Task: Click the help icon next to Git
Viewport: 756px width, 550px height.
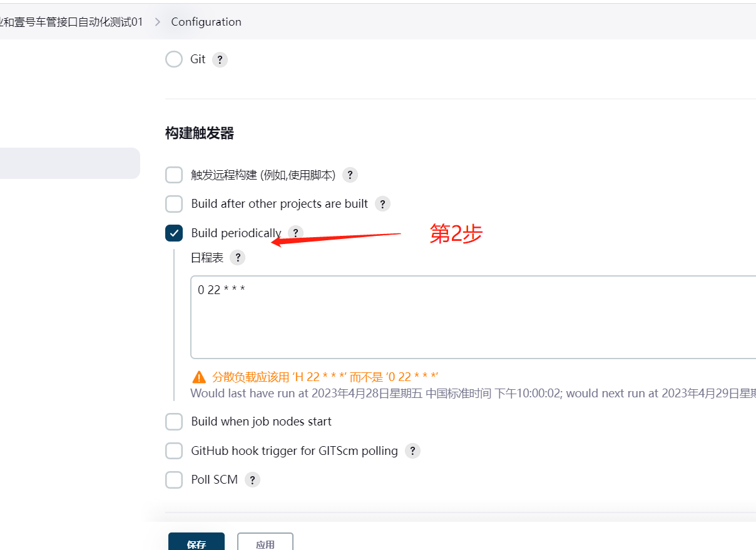Action: pyautogui.click(x=220, y=59)
